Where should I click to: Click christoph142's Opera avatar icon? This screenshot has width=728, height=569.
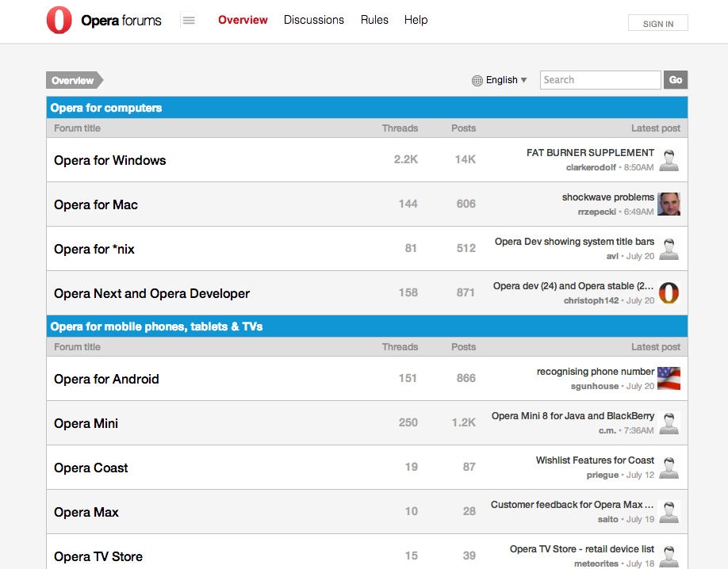pyautogui.click(x=669, y=293)
